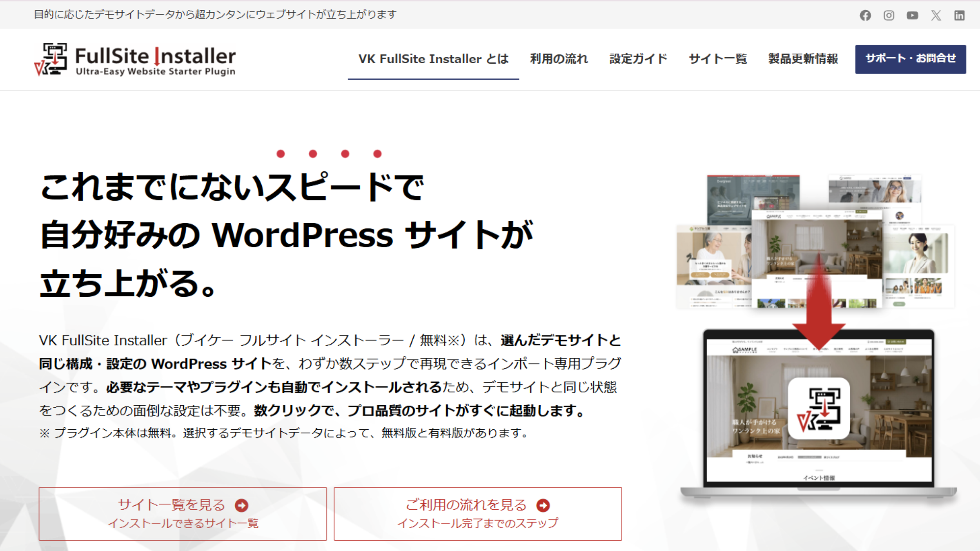Viewport: 980px width, 551px height.
Task: Open the 利用の流れ menu item
Action: point(559,59)
